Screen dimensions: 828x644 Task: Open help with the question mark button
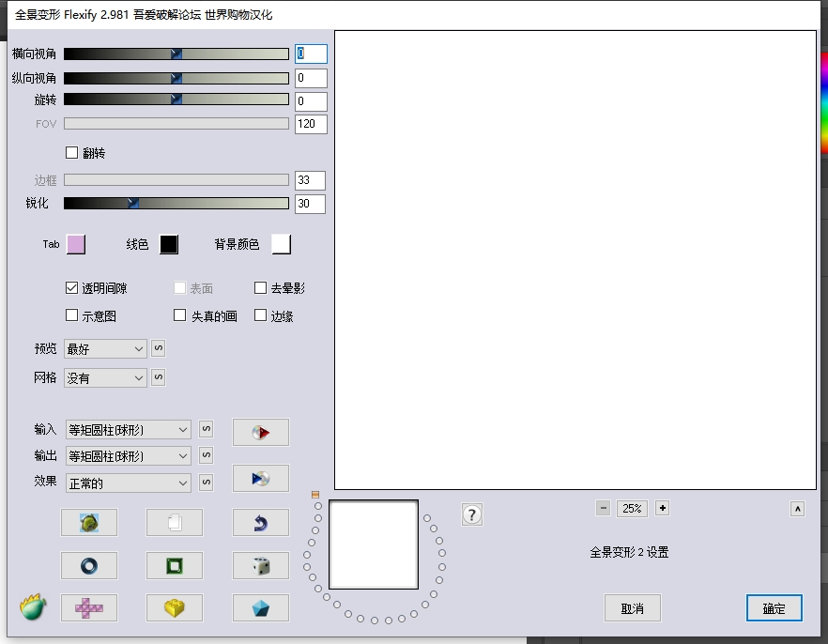click(x=471, y=514)
